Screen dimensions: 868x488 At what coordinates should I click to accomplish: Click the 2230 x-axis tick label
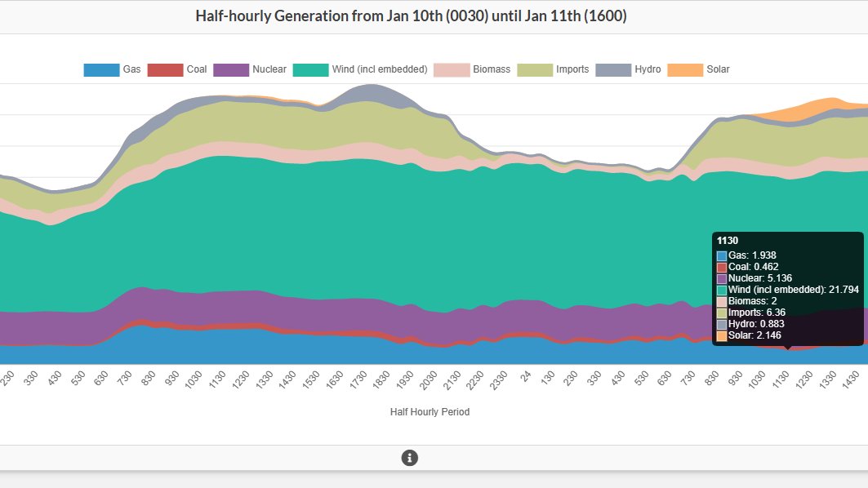click(475, 379)
